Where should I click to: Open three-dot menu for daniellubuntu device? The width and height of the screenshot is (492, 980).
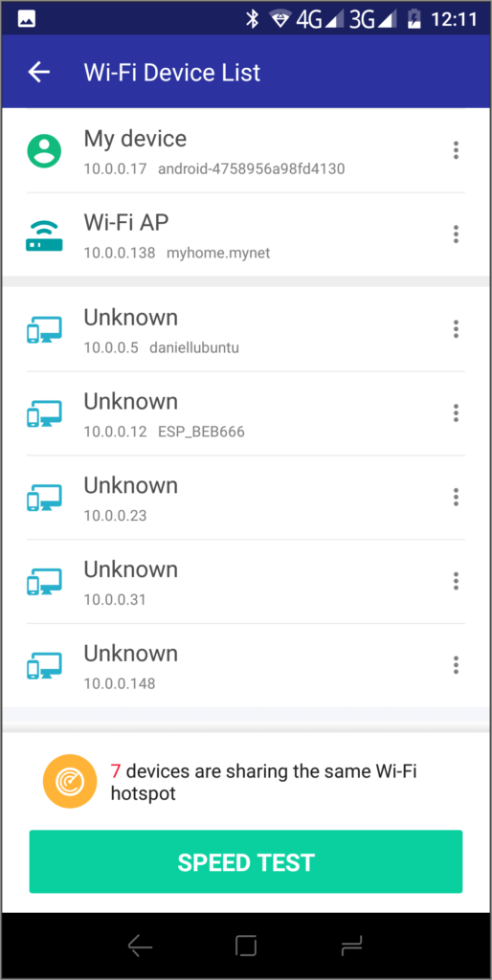coord(456,329)
